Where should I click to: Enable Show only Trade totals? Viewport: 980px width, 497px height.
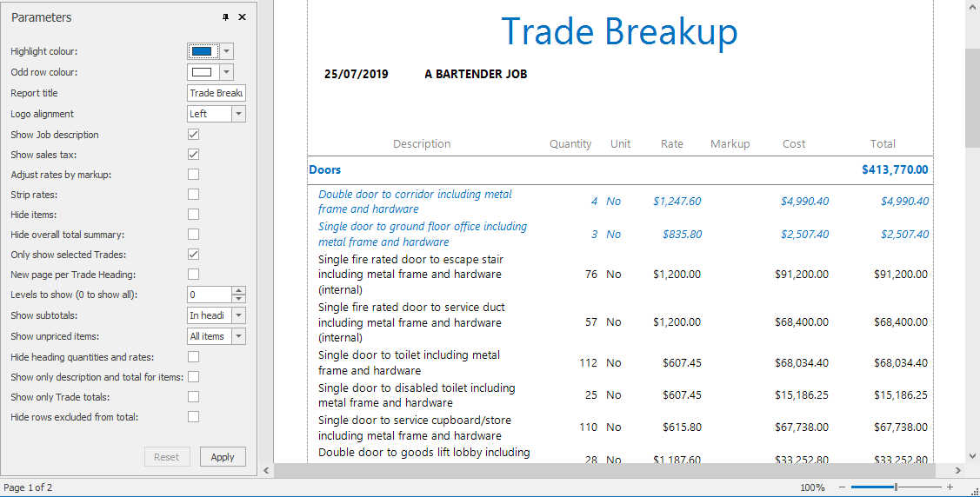point(193,397)
